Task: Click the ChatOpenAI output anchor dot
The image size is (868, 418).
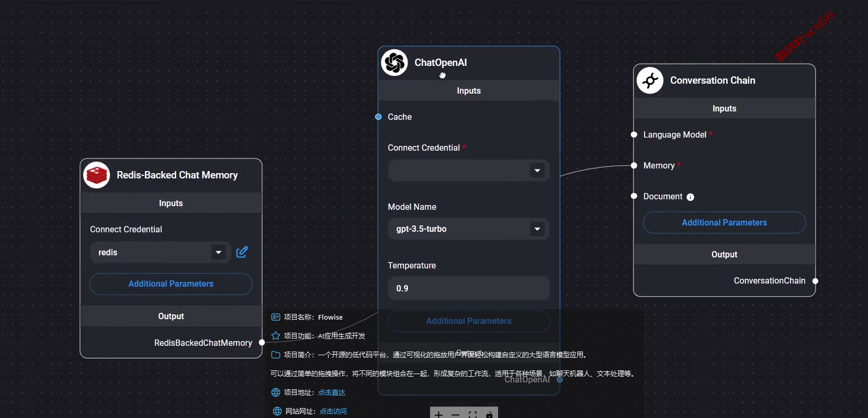Action: 560,380
